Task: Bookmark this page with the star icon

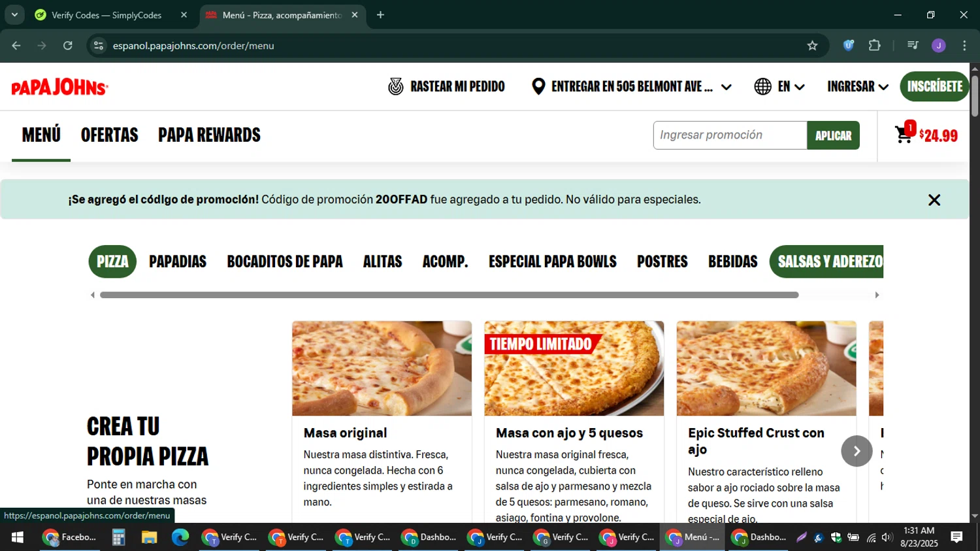Action: pyautogui.click(x=812, y=46)
